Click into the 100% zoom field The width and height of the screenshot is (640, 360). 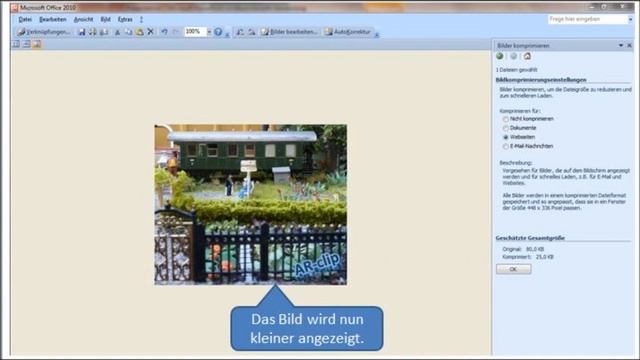tap(195, 31)
